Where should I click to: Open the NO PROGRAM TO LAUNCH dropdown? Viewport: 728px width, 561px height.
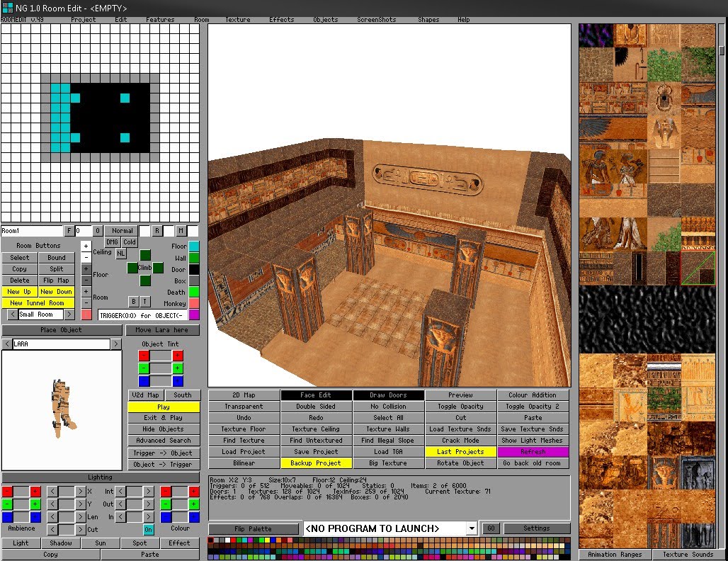coord(472,528)
